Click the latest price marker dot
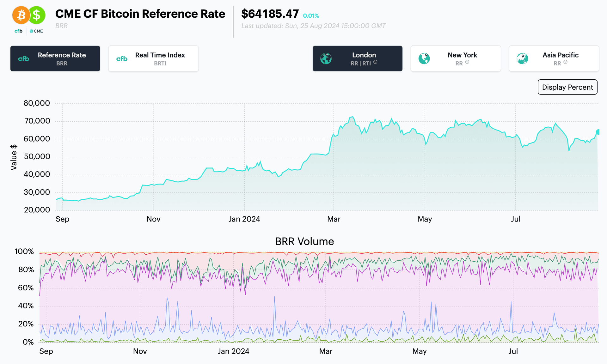The width and height of the screenshot is (607, 364). tap(598, 132)
